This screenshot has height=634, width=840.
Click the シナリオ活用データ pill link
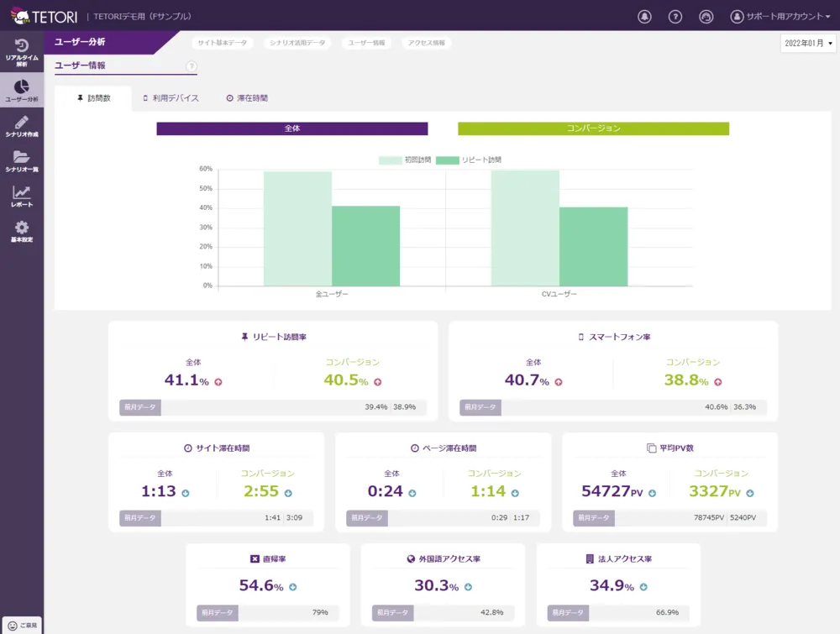point(297,43)
